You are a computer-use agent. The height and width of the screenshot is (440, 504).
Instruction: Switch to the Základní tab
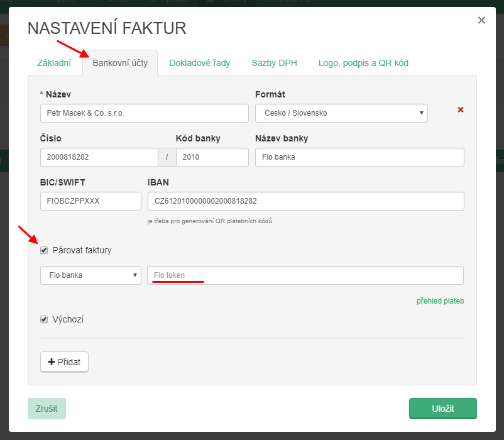54,63
